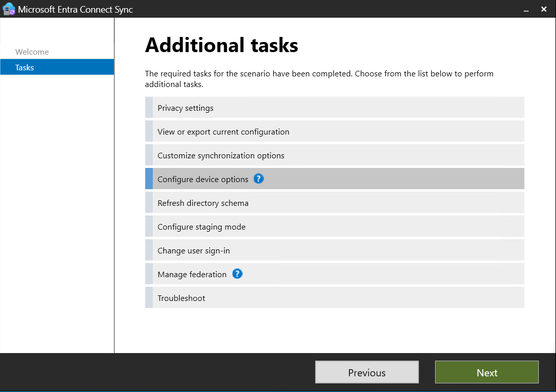Open help for Configure device options

tap(259, 179)
